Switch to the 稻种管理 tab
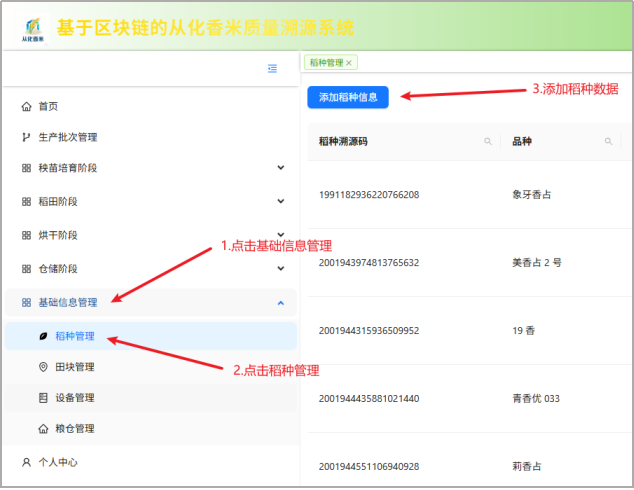Screen dimensions: 634x490 click(x=326, y=63)
